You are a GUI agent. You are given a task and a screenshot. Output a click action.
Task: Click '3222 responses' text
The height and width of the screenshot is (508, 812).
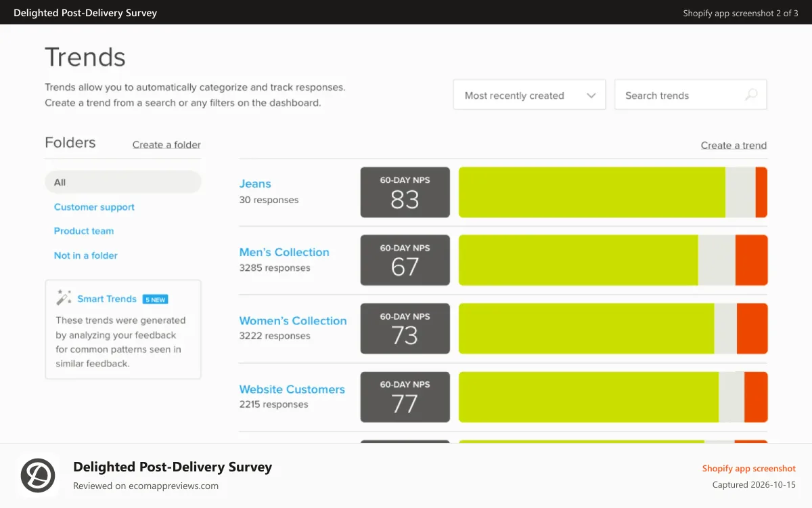pos(275,336)
